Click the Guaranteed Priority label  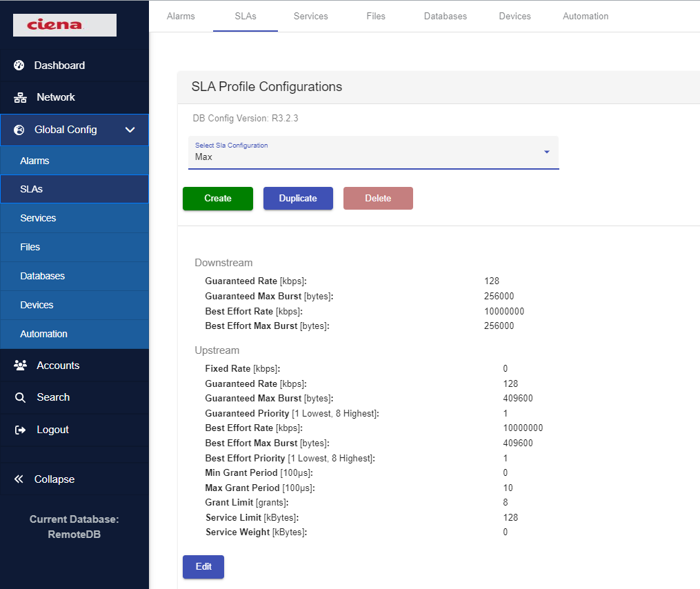coord(292,414)
